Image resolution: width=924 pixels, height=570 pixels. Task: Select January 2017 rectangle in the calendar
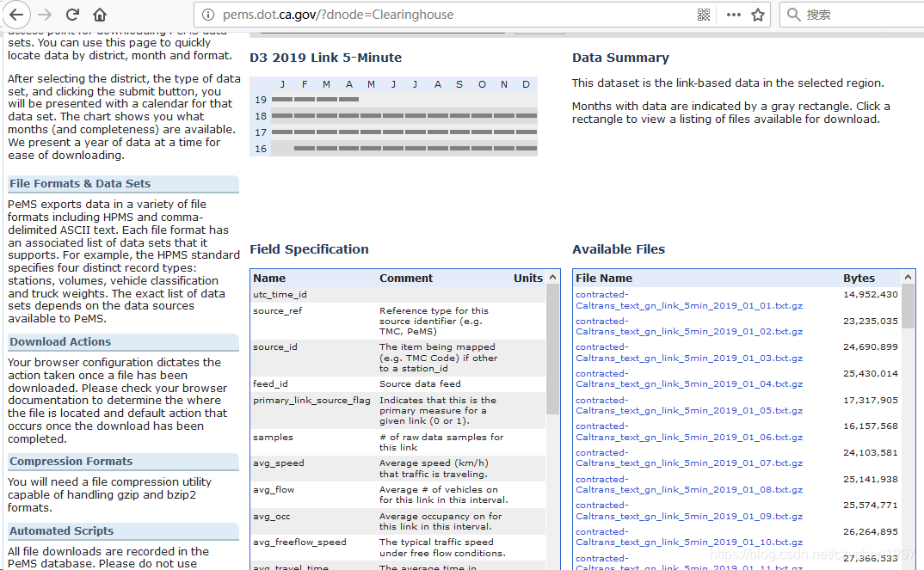click(282, 132)
